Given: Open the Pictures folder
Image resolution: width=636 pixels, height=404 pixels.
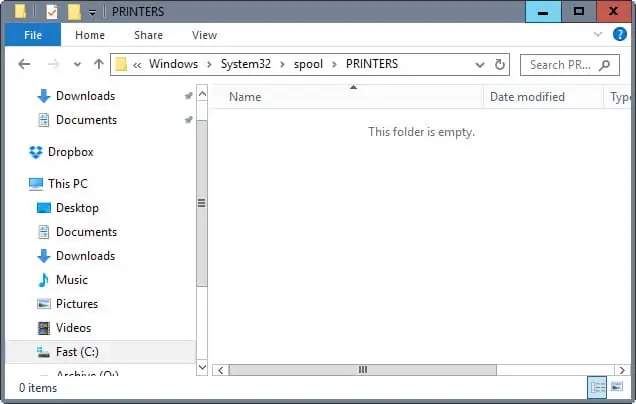Looking at the screenshot, I should coord(77,303).
